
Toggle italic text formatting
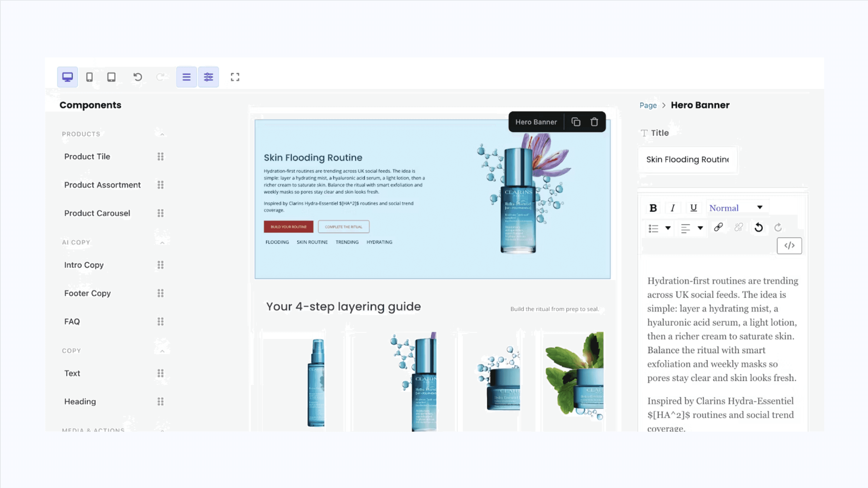pos(673,208)
